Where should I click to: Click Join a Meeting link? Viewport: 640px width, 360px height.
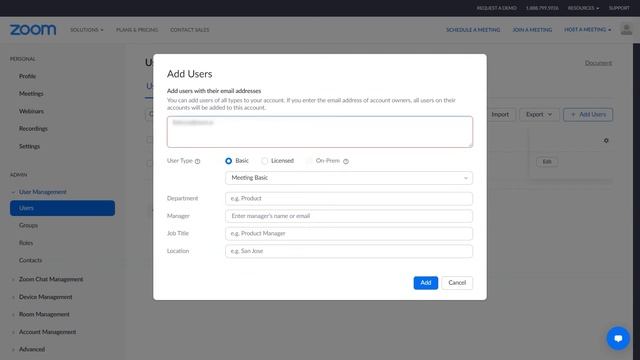point(532,30)
